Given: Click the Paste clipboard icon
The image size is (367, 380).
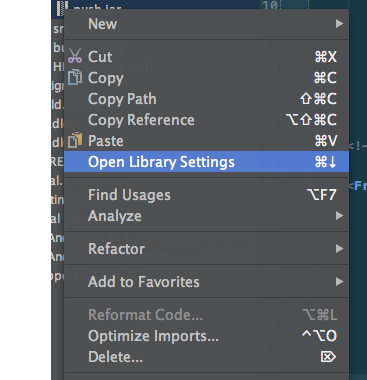Looking at the screenshot, I should tap(75, 140).
